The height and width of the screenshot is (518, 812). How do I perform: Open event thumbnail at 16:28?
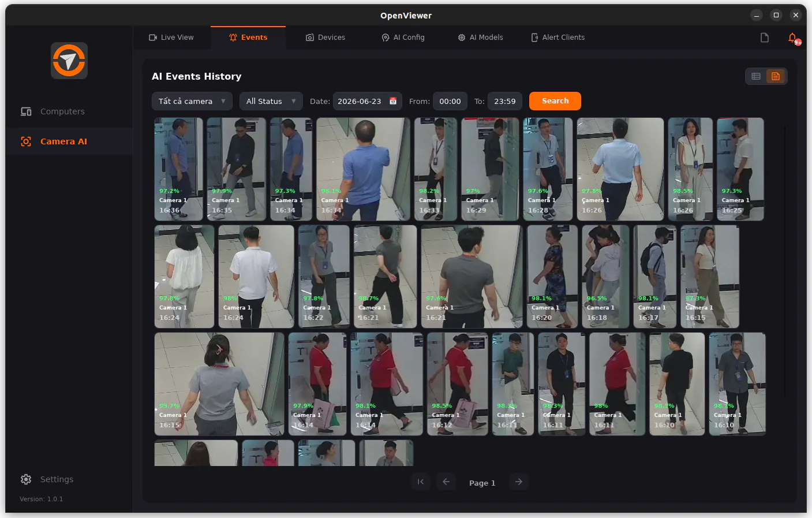click(x=548, y=169)
